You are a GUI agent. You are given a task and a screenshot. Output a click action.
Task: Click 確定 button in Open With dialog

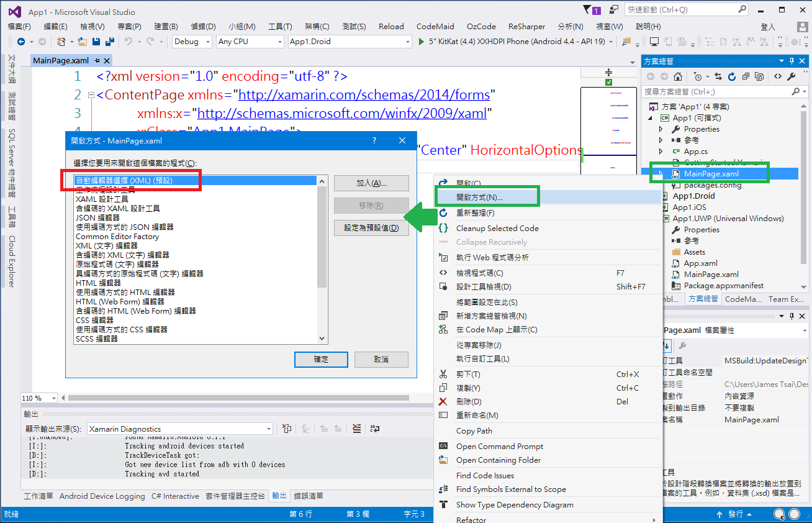(321, 360)
